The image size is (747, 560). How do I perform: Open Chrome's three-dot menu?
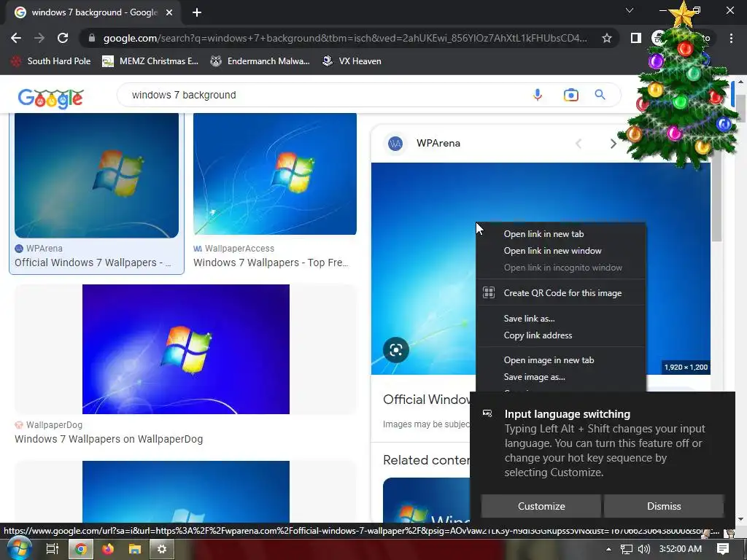coord(731,38)
